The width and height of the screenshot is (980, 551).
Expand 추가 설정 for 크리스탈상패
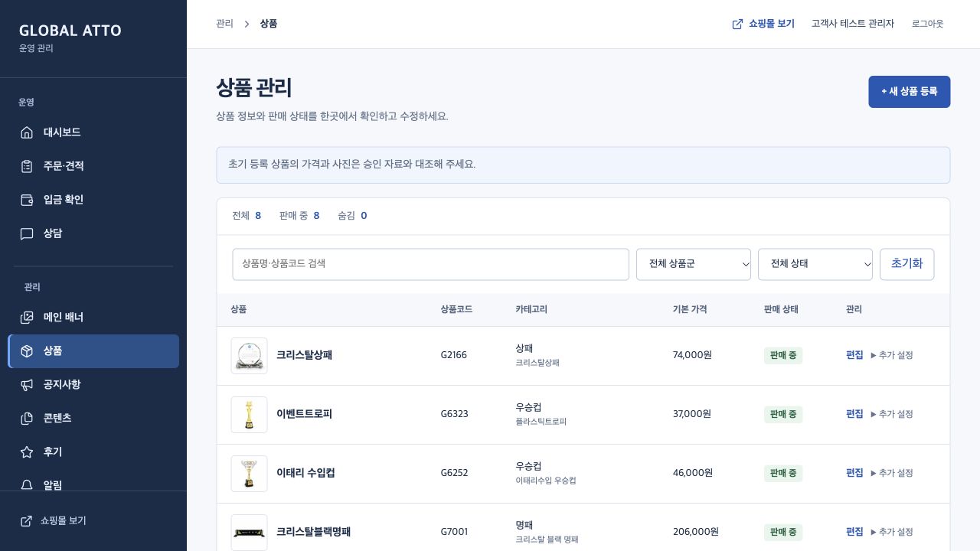[x=892, y=355]
